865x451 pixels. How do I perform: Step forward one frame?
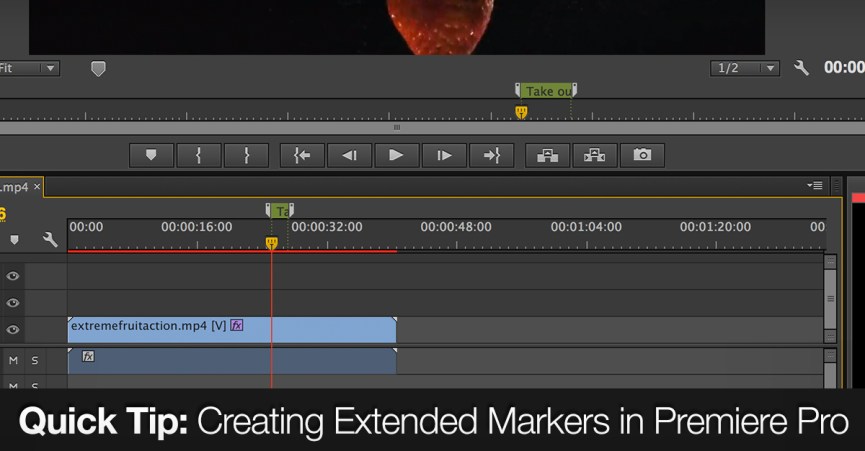pos(444,155)
